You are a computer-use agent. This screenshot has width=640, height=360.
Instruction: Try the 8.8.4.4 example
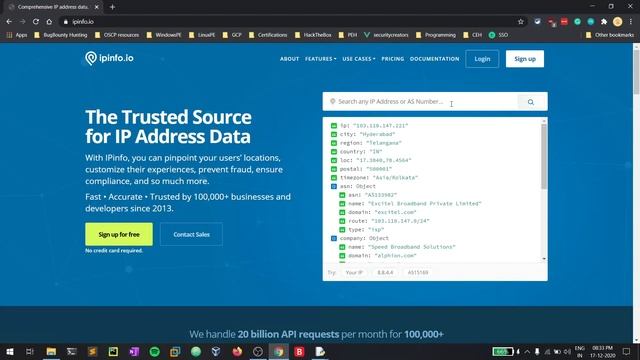pos(385,272)
